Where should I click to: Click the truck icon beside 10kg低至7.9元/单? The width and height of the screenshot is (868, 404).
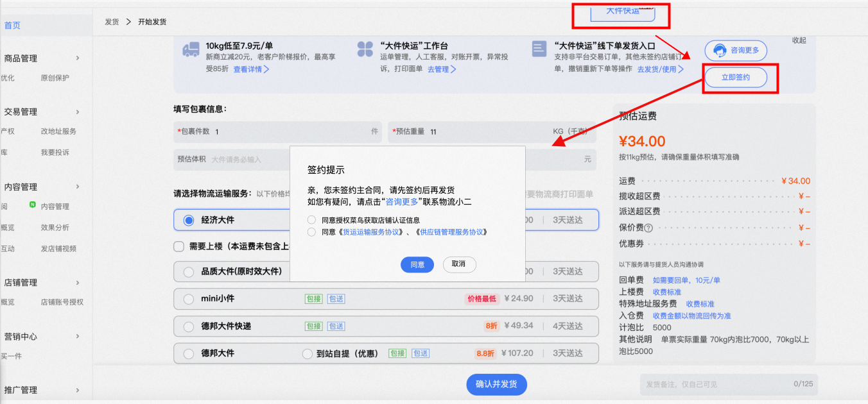click(x=191, y=49)
